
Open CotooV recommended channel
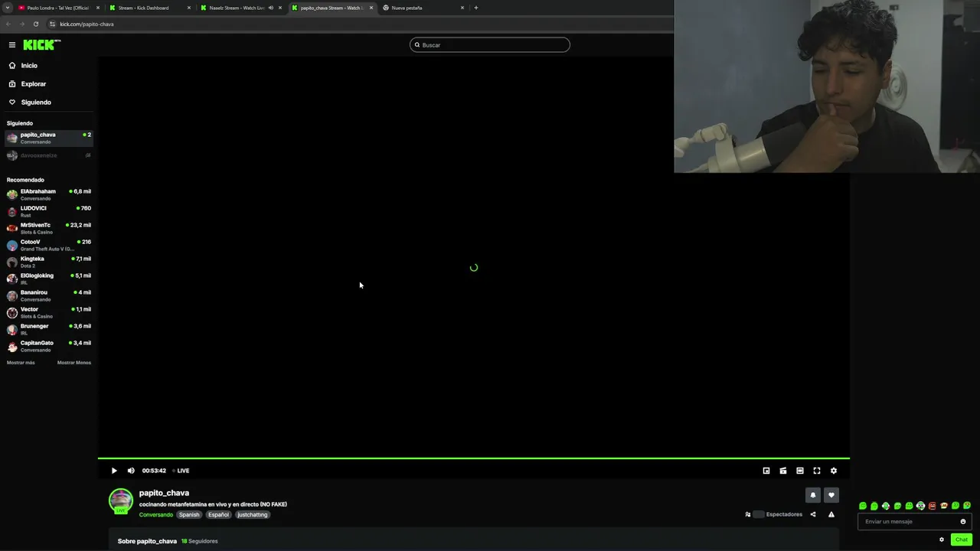pos(48,245)
